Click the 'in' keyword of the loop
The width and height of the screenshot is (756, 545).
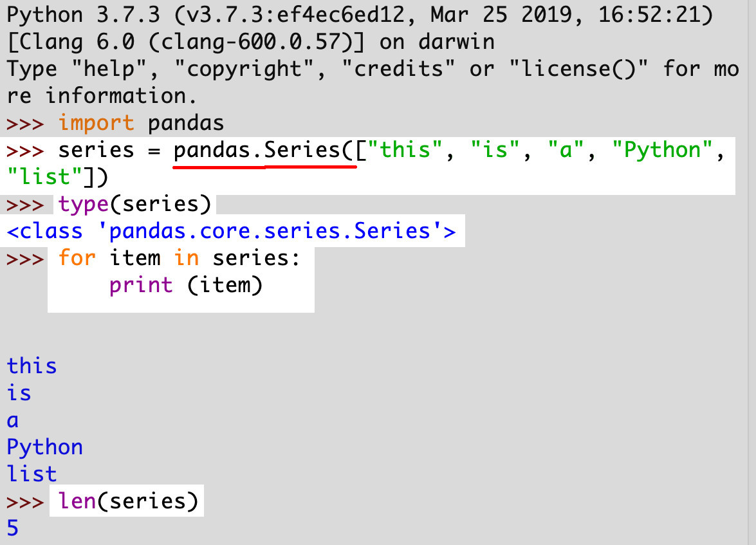pos(187,258)
